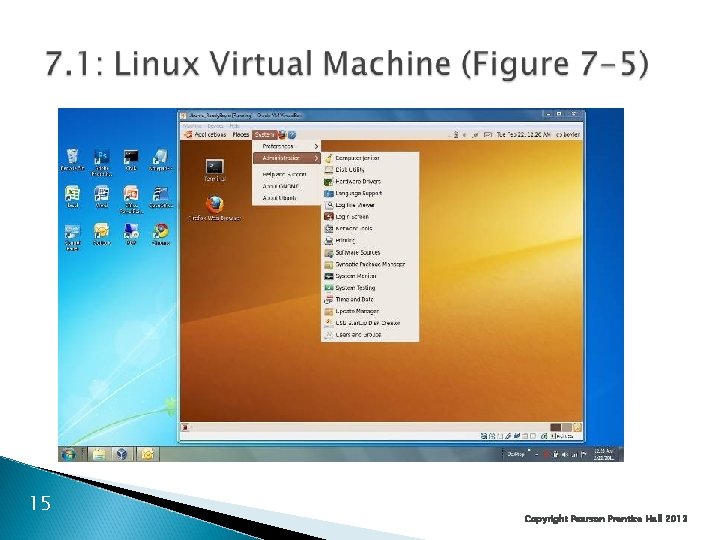The image size is (720, 540).
Task: Open VirtualBox Devices menu
Action: pyautogui.click(x=215, y=125)
